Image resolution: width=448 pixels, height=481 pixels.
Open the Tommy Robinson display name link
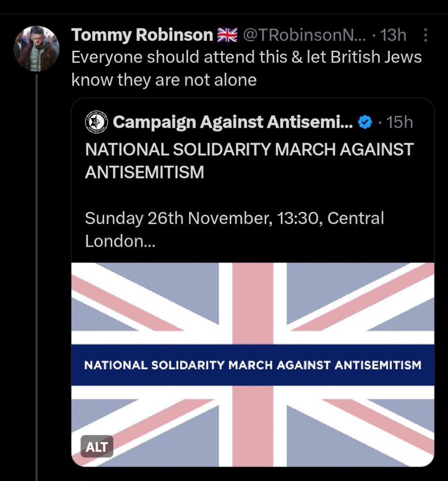142,35
